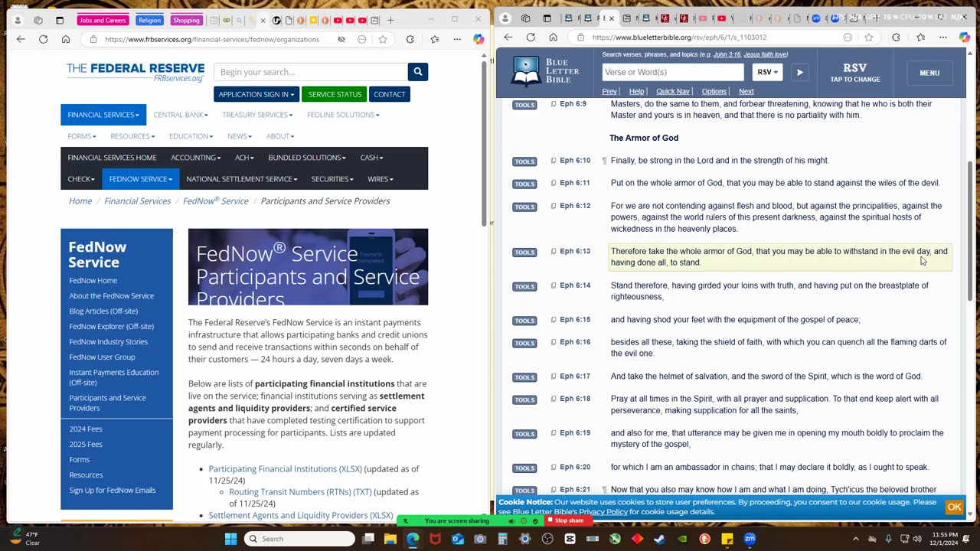
Task: Open the National Settlement Service dropdown
Action: (242, 179)
